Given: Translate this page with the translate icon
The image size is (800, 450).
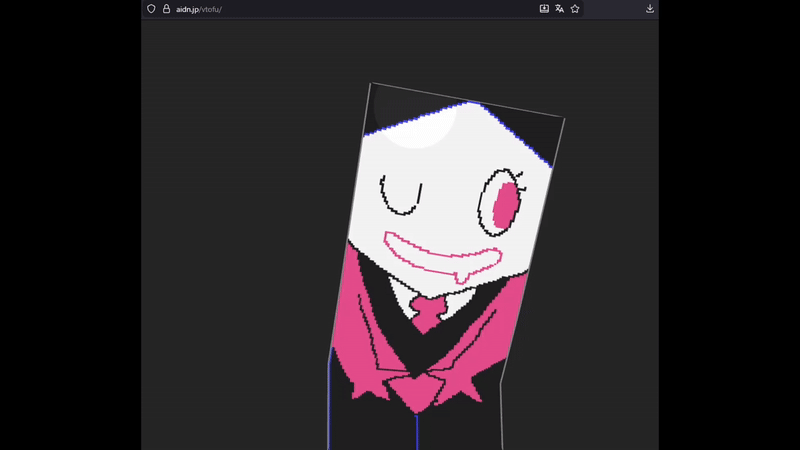Looking at the screenshot, I should click(x=559, y=9).
